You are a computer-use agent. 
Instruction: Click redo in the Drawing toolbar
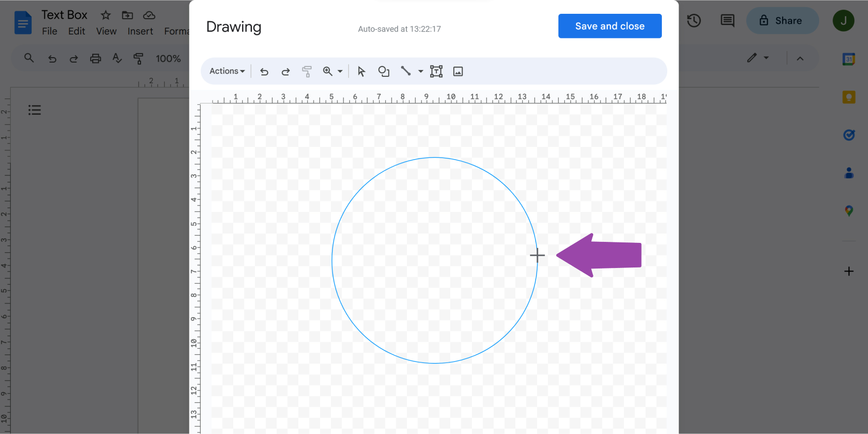pos(286,71)
